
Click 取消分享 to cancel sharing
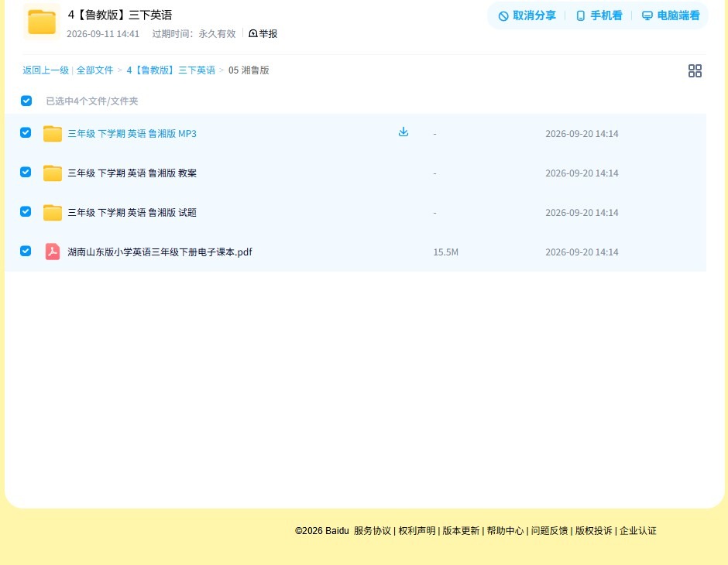click(527, 15)
